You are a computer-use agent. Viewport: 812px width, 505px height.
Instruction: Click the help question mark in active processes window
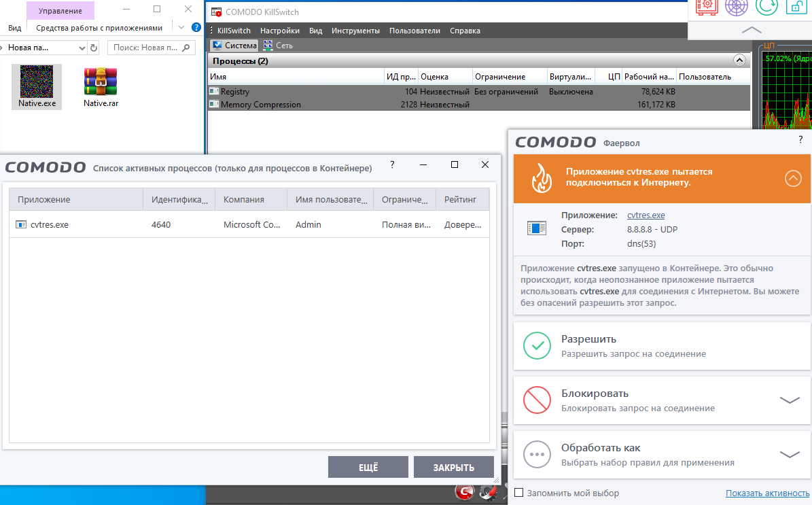(392, 164)
